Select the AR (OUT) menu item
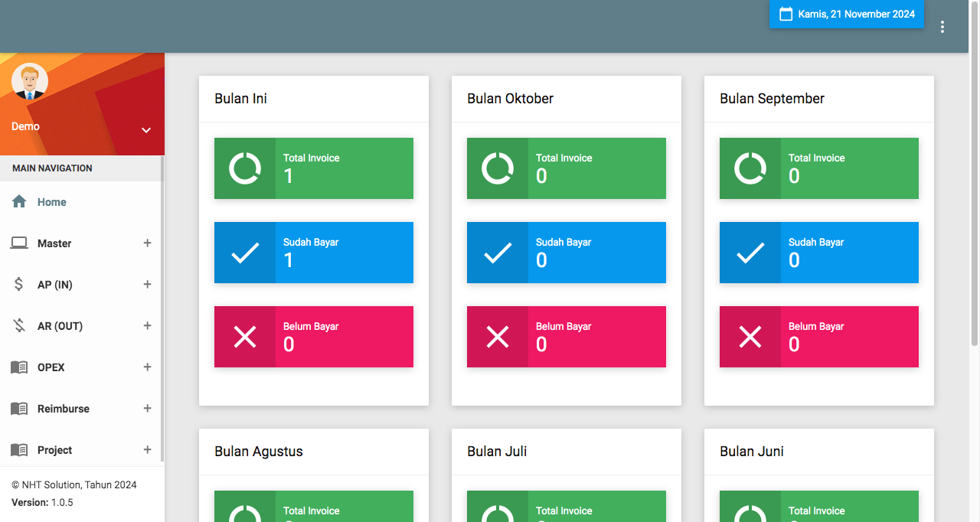This screenshot has width=980, height=522. 60,326
